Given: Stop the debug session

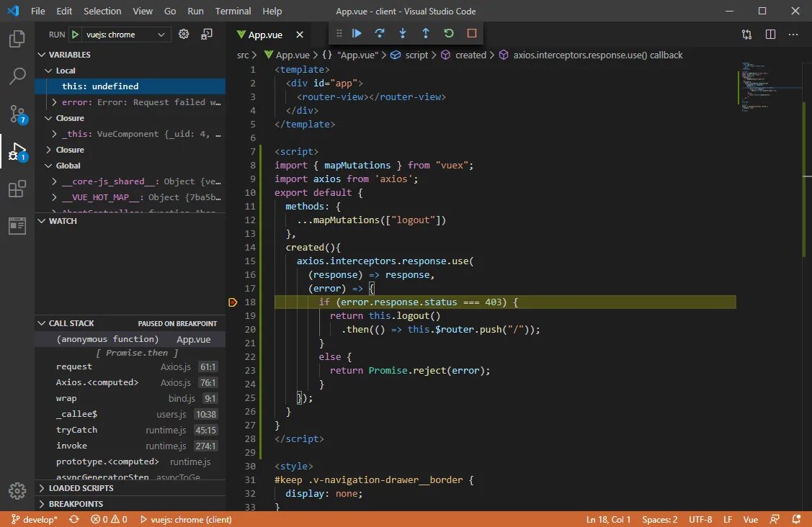Looking at the screenshot, I should (x=472, y=33).
